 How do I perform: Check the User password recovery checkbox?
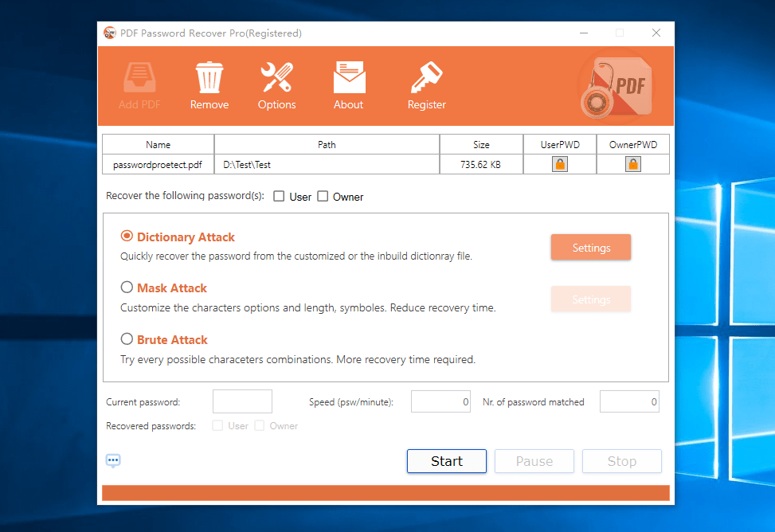[279, 196]
